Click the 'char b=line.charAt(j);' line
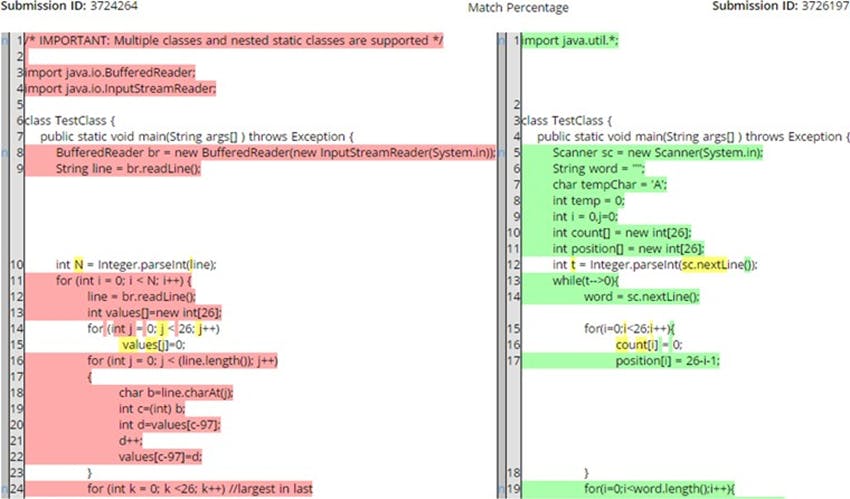This screenshot has width=850, height=499. point(176,393)
